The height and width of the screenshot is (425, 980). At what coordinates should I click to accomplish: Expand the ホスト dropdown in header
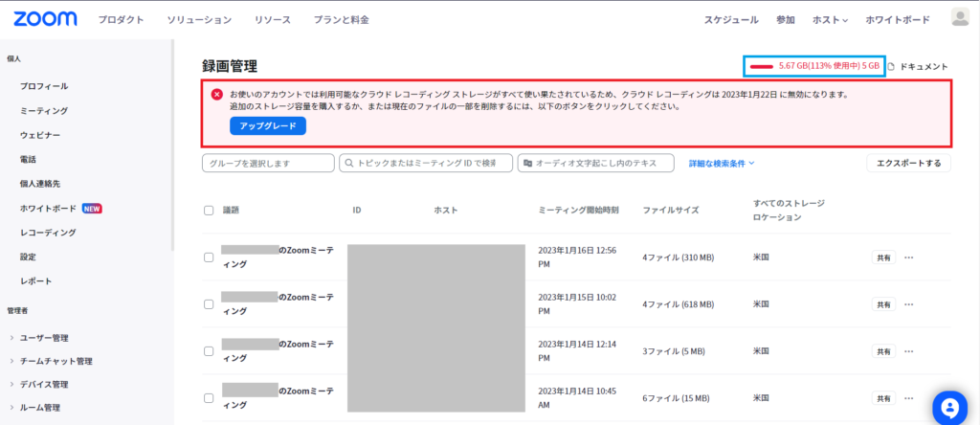tap(830, 20)
